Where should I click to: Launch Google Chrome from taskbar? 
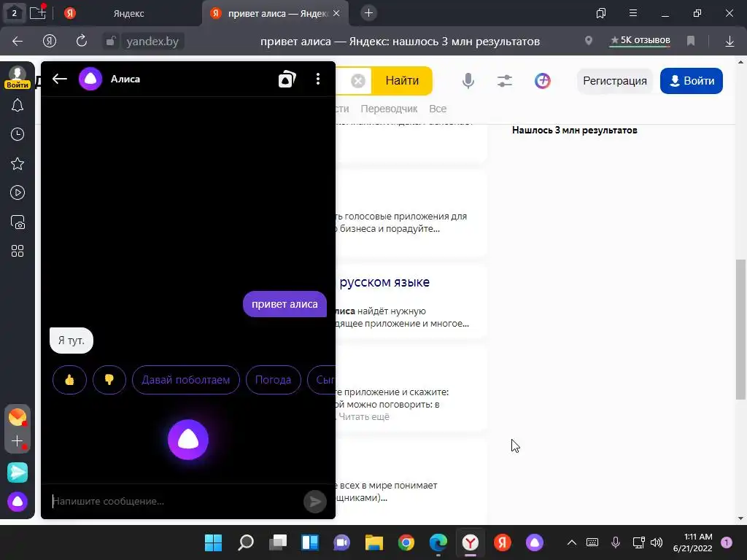coord(406,542)
